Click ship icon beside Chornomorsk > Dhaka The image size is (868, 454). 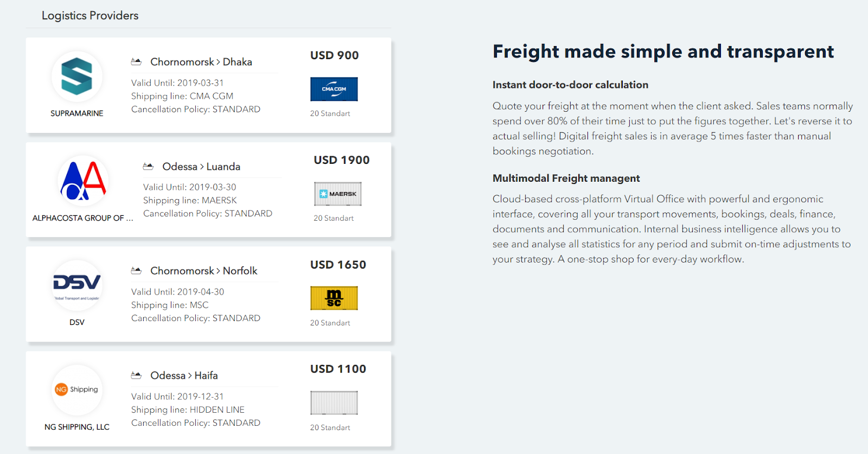[x=136, y=62]
